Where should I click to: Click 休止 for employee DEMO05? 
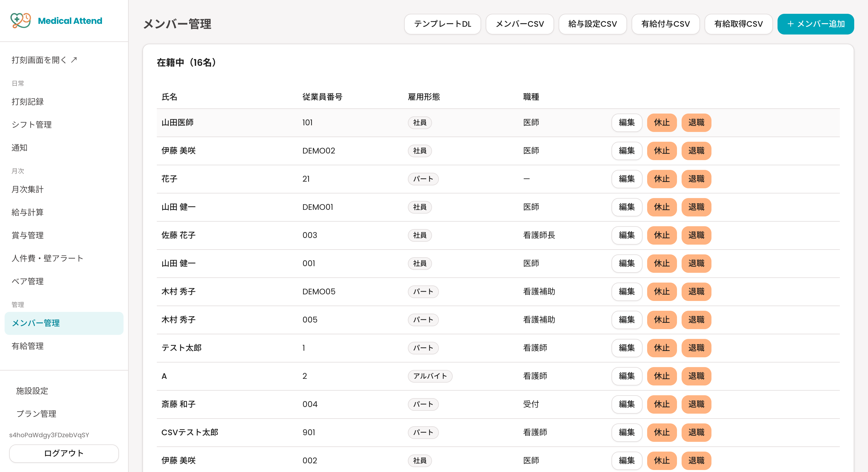(x=662, y=291)
